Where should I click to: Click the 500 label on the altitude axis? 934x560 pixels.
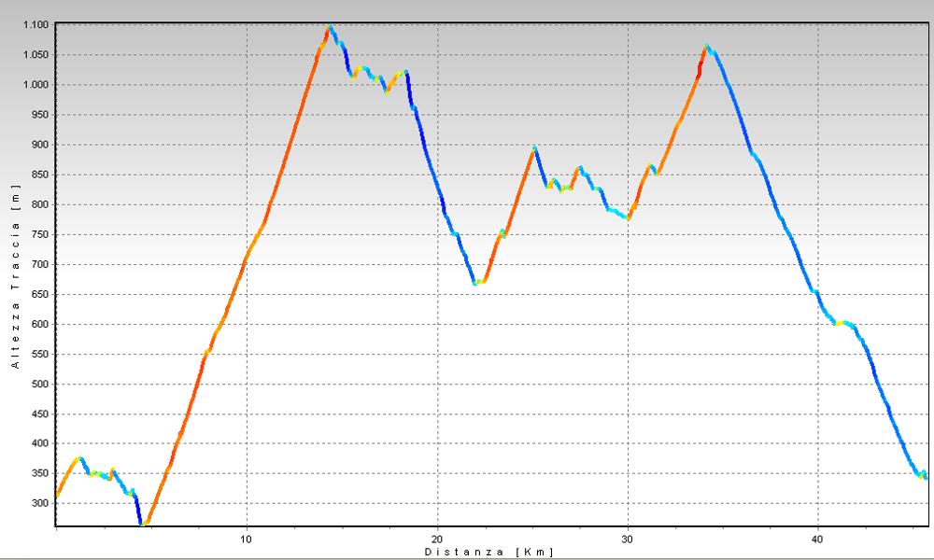tap(41, 384)
